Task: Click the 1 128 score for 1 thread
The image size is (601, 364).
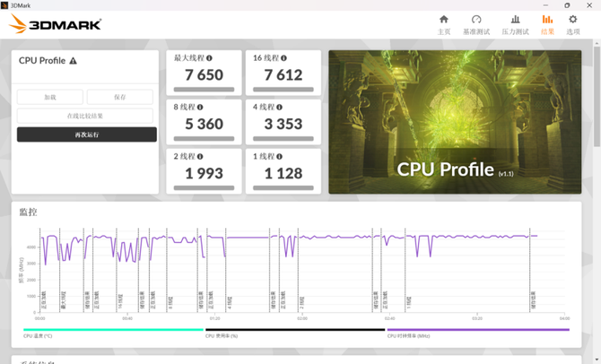Action: (x=283, y=174)
